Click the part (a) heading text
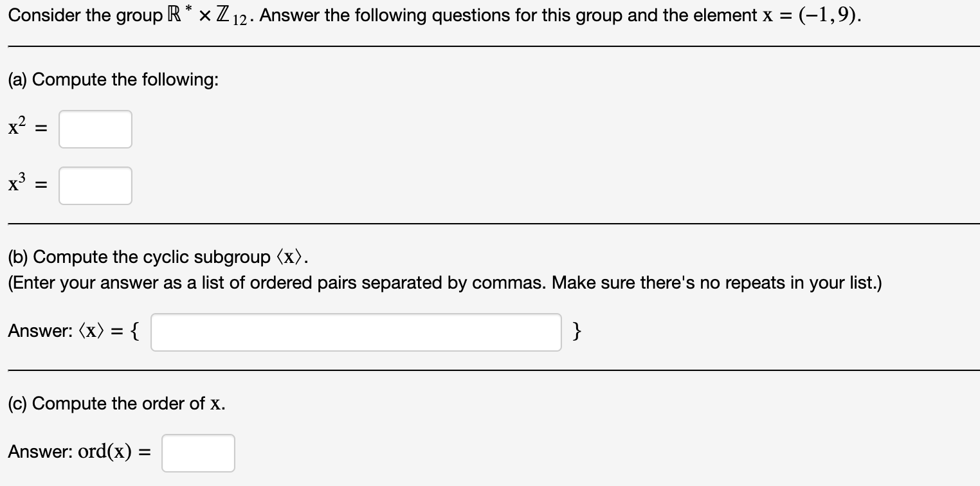 coord(113,79)
